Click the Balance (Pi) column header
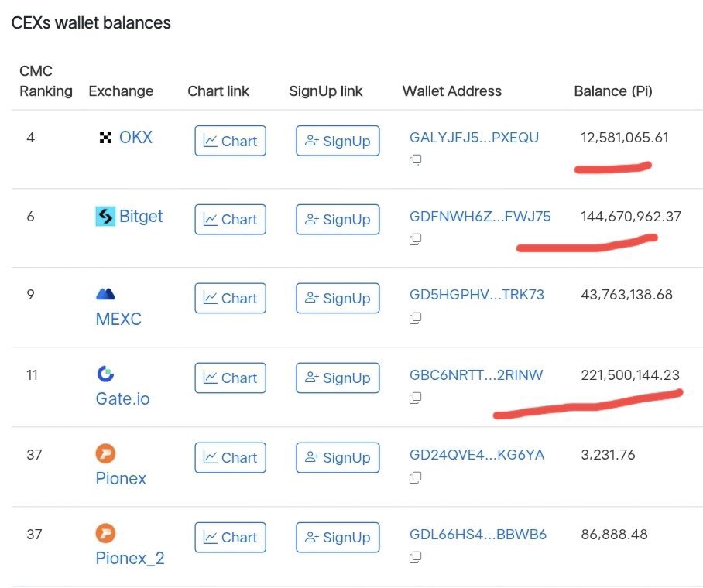The height and width of the screenshot is (588, 703). coord(613,91)
